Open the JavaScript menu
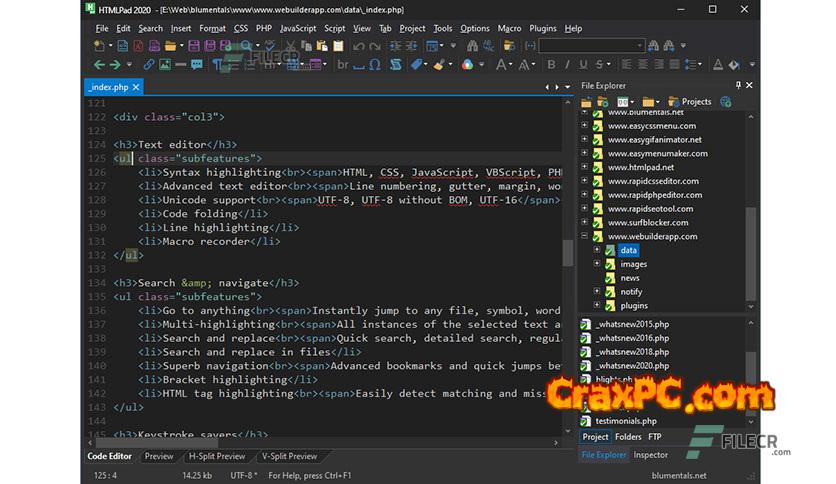 click(x=298, y=28)
